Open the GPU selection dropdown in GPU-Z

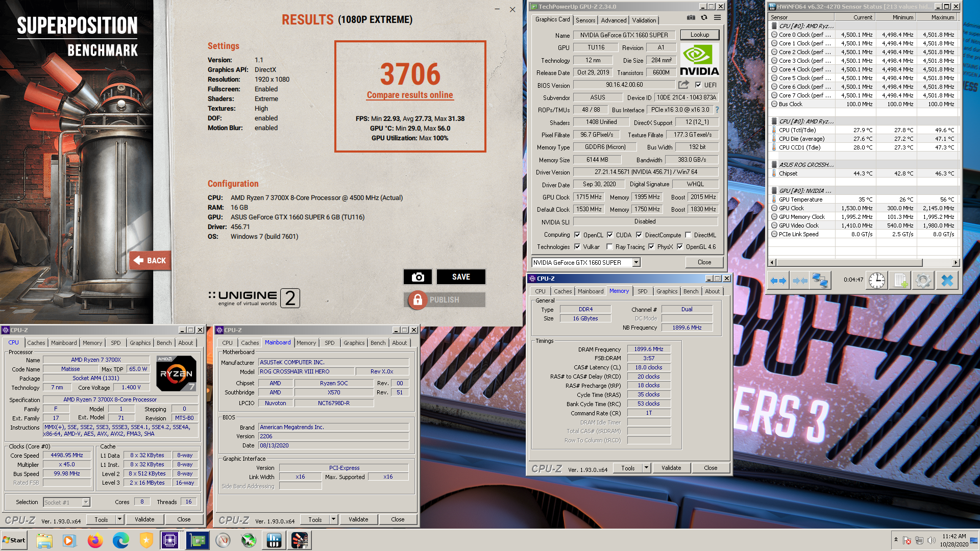pyautogui.click(x=636, y=262)
